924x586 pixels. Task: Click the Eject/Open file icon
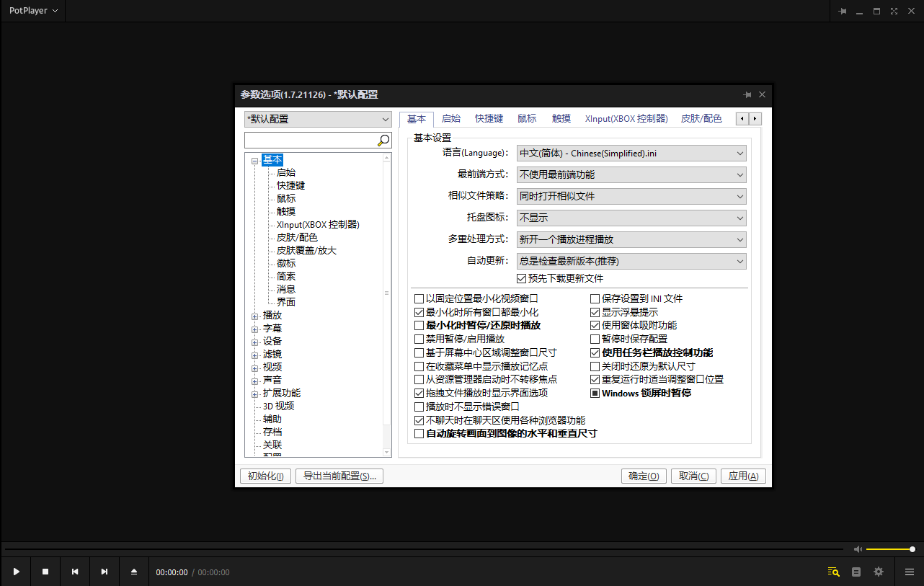(134, 572)
